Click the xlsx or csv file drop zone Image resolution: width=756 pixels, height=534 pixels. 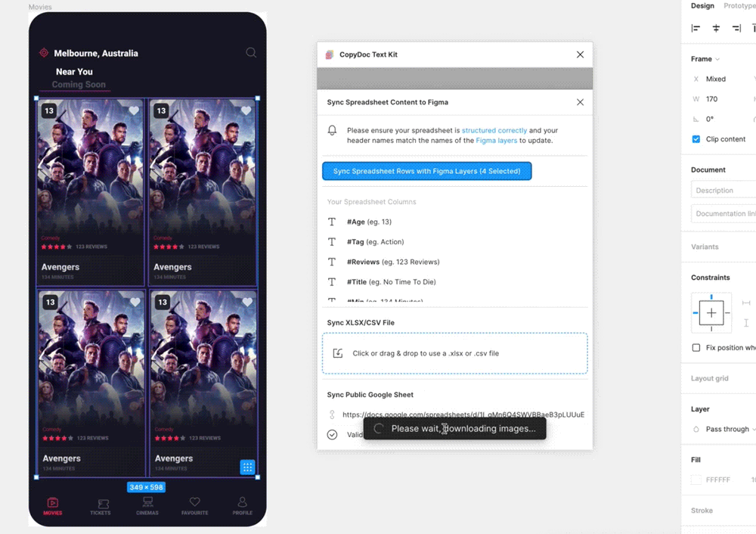tap(454, 353)
